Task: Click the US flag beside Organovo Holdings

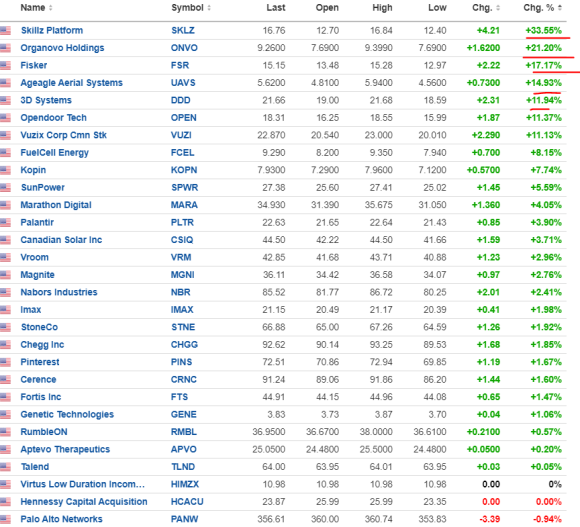Action: click(6, 48)
